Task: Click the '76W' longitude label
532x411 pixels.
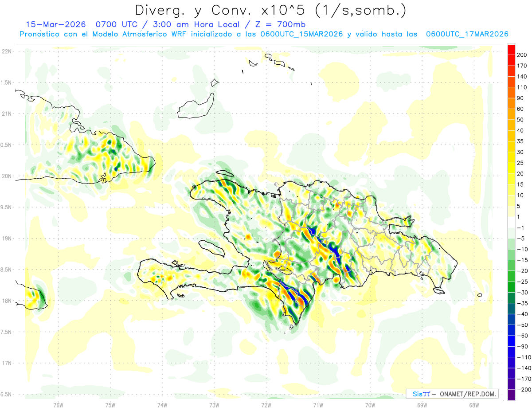Action: tap(58, 405)
